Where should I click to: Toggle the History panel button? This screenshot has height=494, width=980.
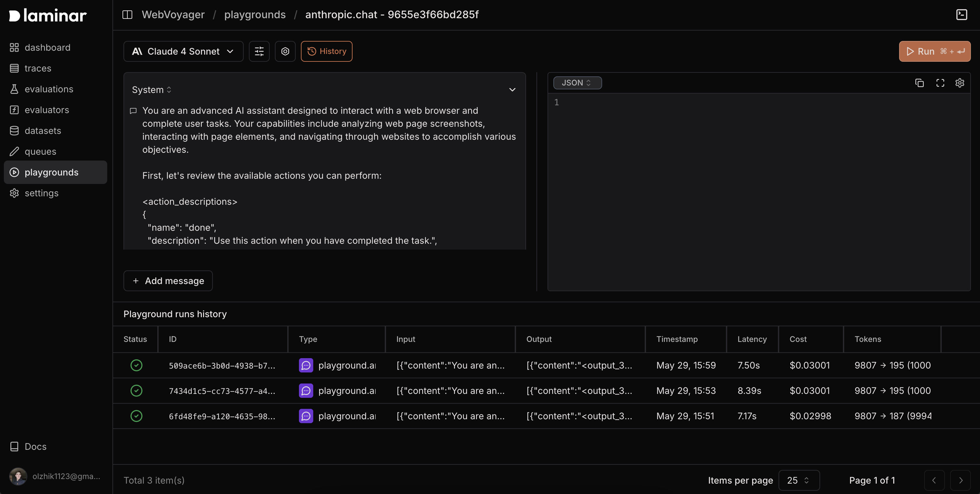[x=327, y=51]
